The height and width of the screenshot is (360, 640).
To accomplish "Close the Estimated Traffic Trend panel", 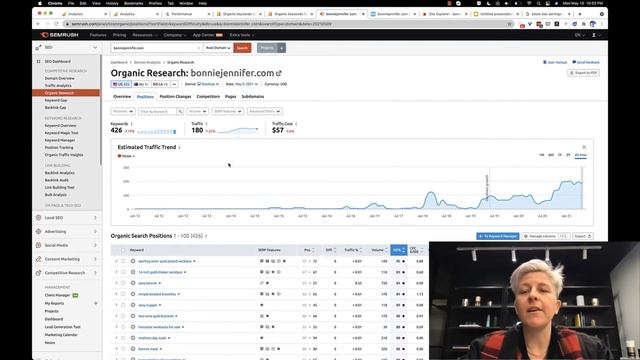I will pyautogui.click(x=584, y=147).
